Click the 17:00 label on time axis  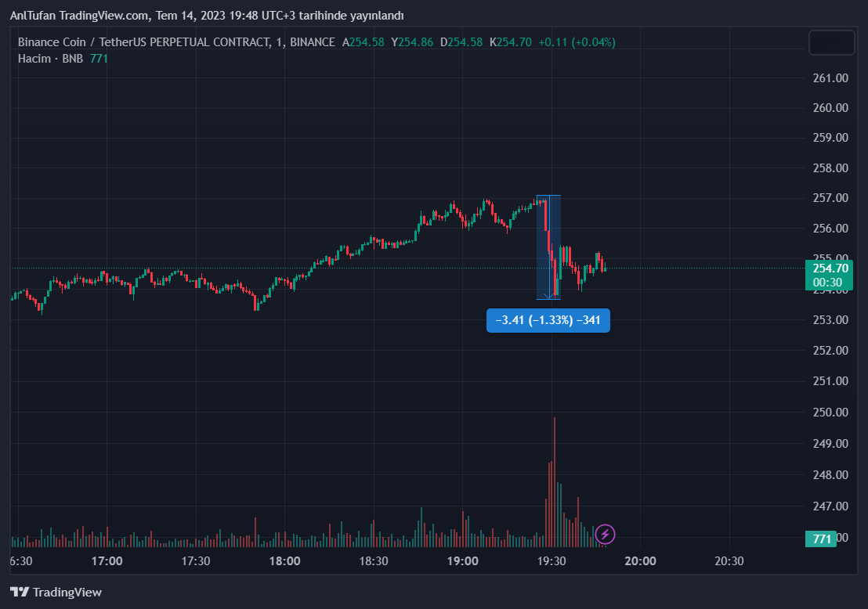(107, 560)
